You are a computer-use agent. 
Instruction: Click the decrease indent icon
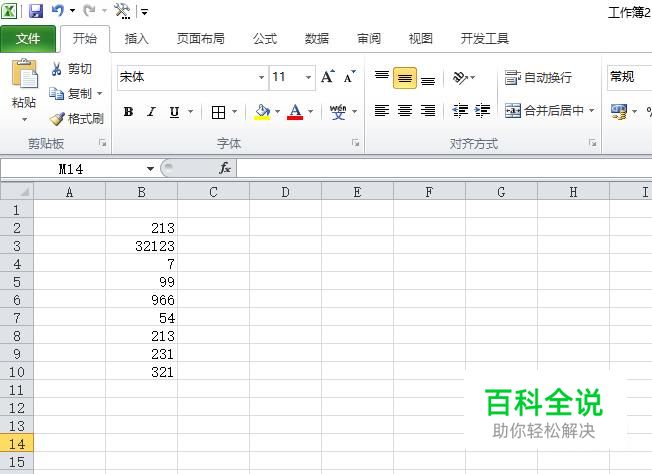tap(460, 111)
